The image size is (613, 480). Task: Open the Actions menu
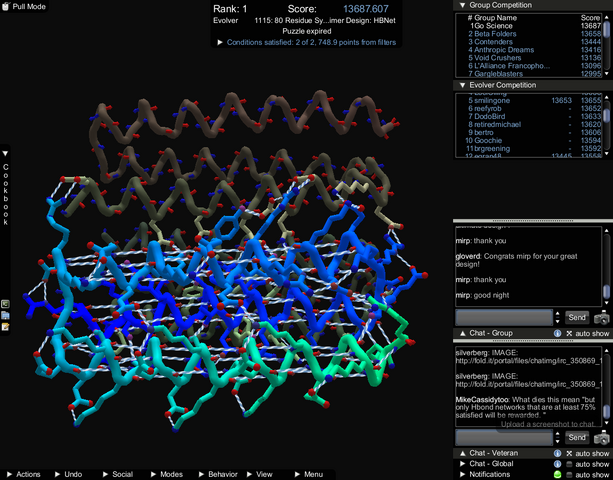(x=24, y=474)
